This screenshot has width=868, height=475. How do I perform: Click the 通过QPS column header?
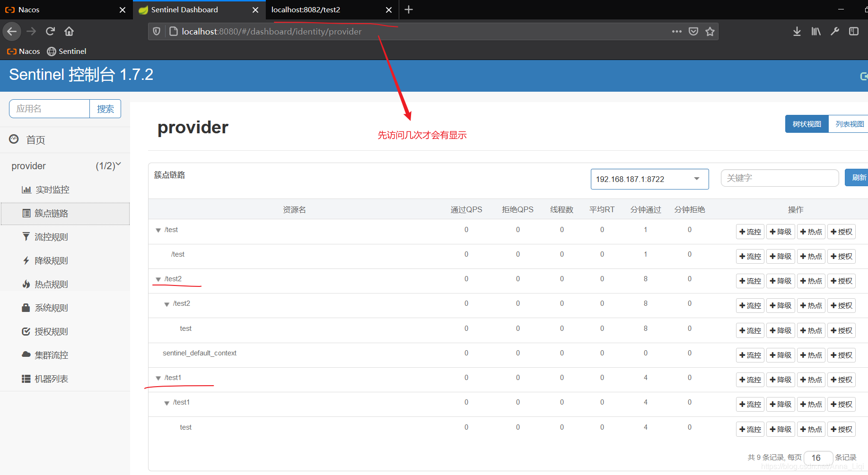click(x=466, y=209)
